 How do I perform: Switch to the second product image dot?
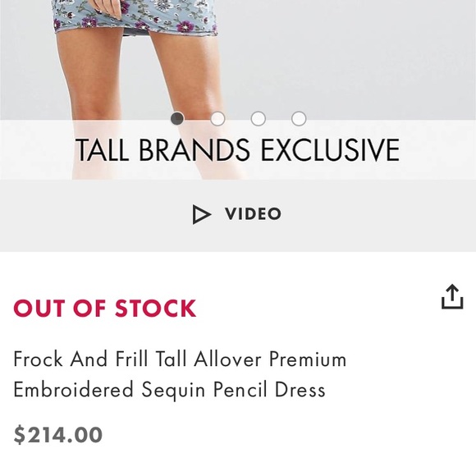point(217,118)
